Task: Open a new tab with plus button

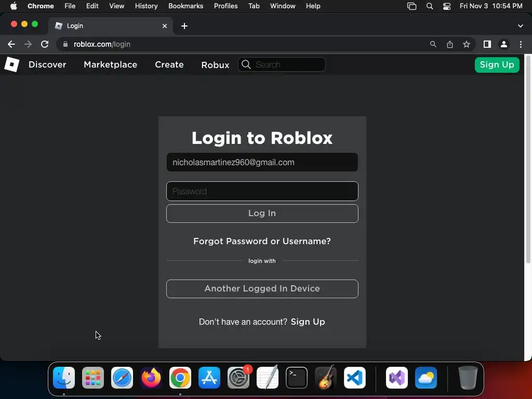Action: (184, 26)
